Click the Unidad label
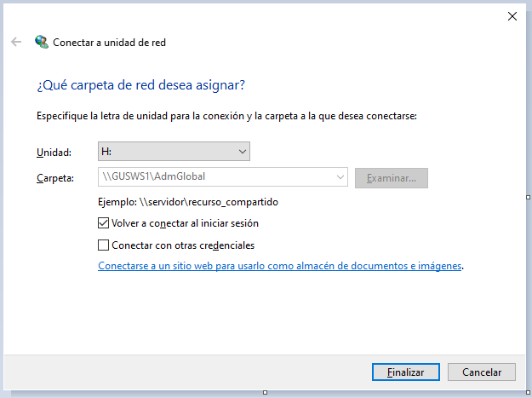The height and width of the screenshot is (398, 532). tap(54, 153)
